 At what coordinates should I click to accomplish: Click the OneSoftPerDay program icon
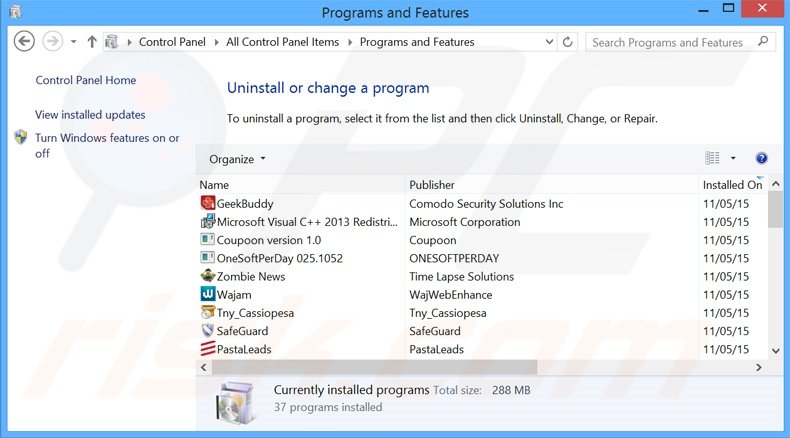tap(207, 258)
